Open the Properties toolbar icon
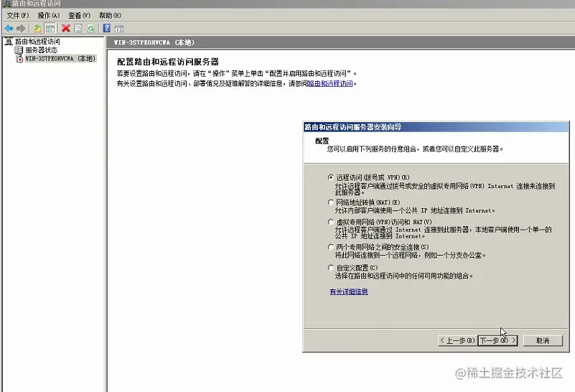This screenshot has height=392, width=575. [78, 28]
